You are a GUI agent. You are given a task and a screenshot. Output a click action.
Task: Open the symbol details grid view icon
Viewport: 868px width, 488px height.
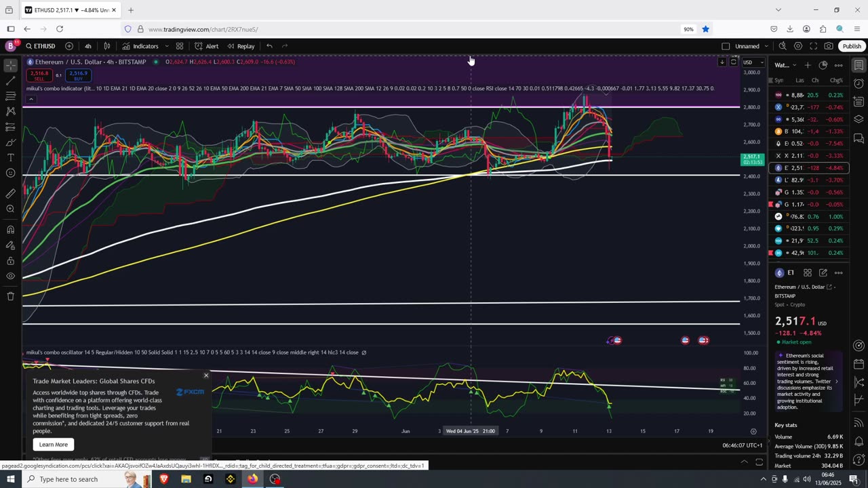[x=808, y=273]
